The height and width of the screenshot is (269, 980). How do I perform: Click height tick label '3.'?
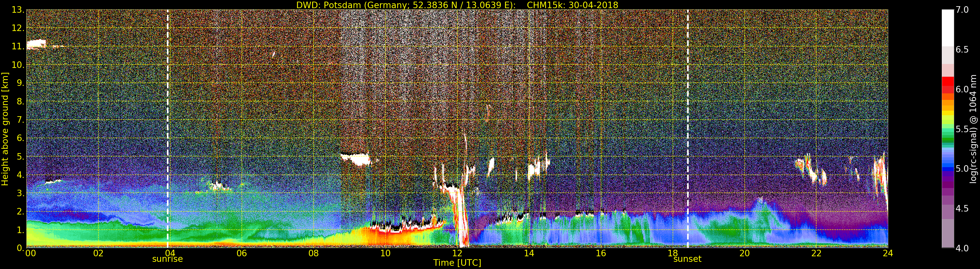pos(20,193)
